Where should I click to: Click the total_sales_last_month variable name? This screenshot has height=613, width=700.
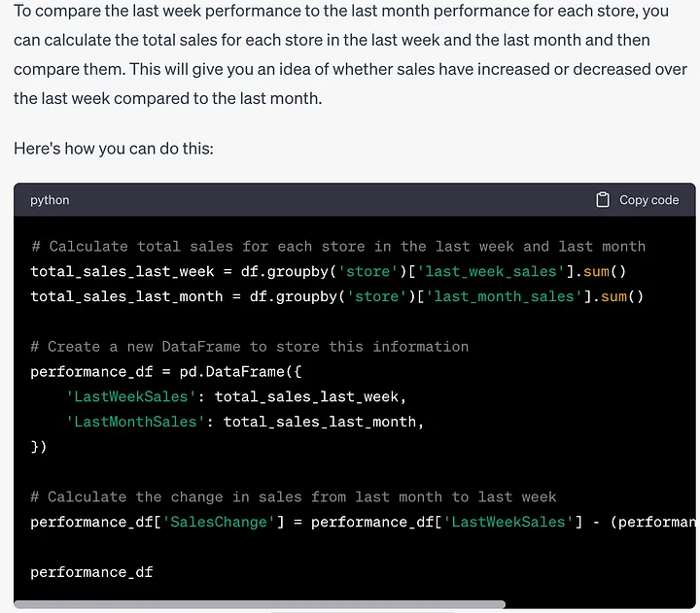[126, 296]
